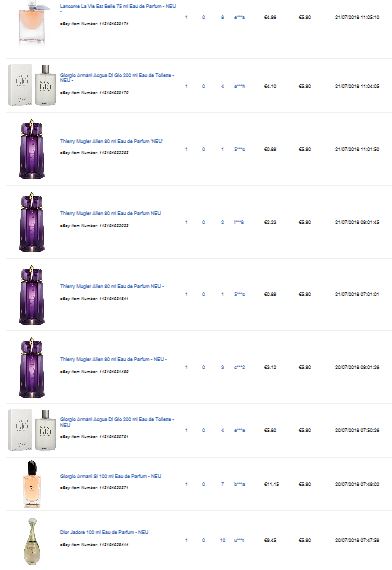Open the bidder profile on the Armani Si listing
The height and width of the screenshot is (570, 392).
(239, 484)
